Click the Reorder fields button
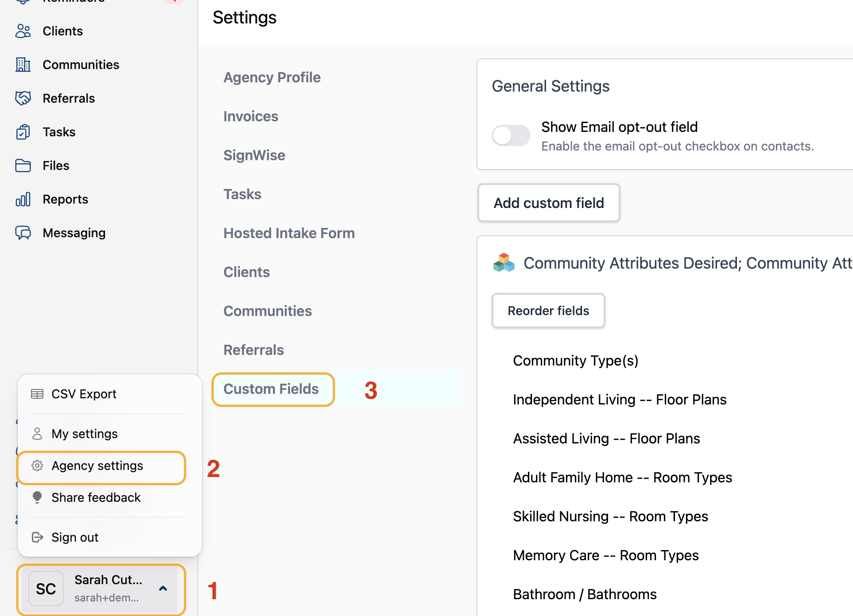 point(548,311)
